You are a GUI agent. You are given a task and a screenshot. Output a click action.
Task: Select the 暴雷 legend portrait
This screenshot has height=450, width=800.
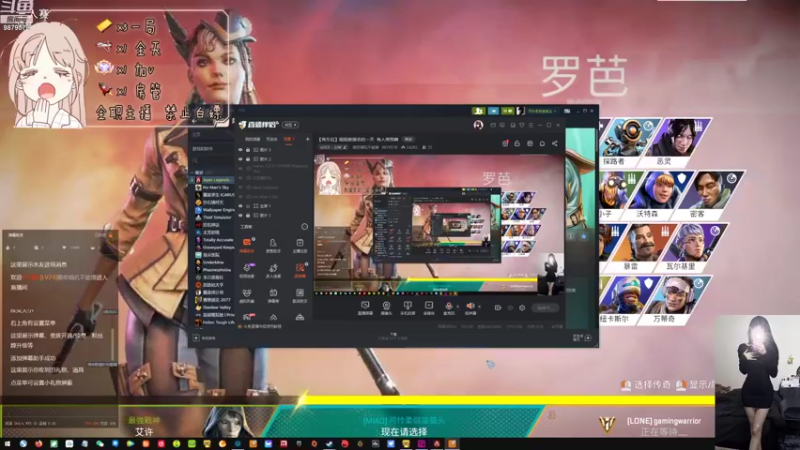tap(640, 247)
